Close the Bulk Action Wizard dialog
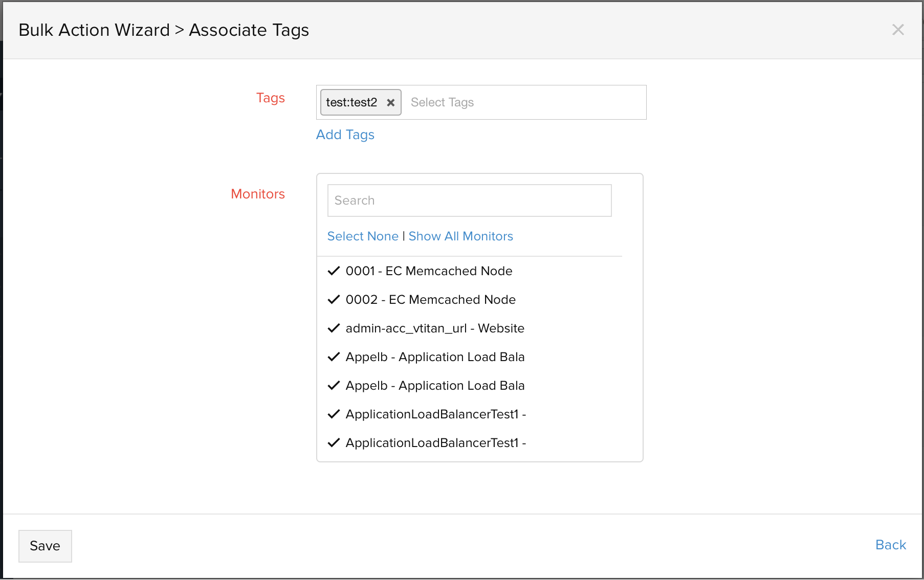 point(897,30)
